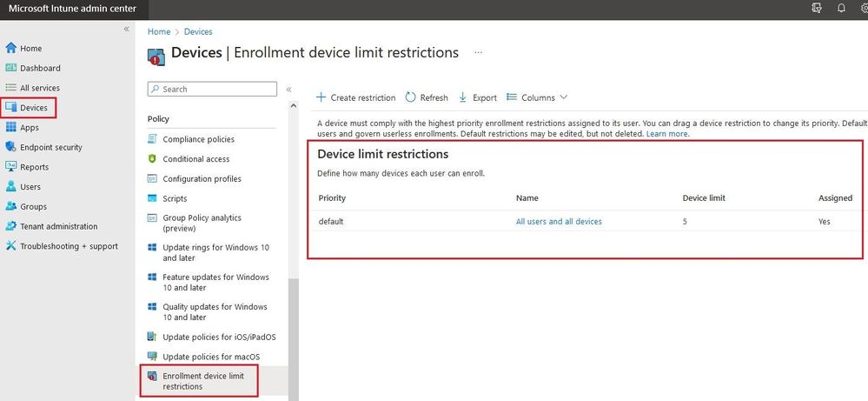The image size is (868, 401).
Task: Click the Troubleshooting + support wrench icon
Action: click(11, 246)
